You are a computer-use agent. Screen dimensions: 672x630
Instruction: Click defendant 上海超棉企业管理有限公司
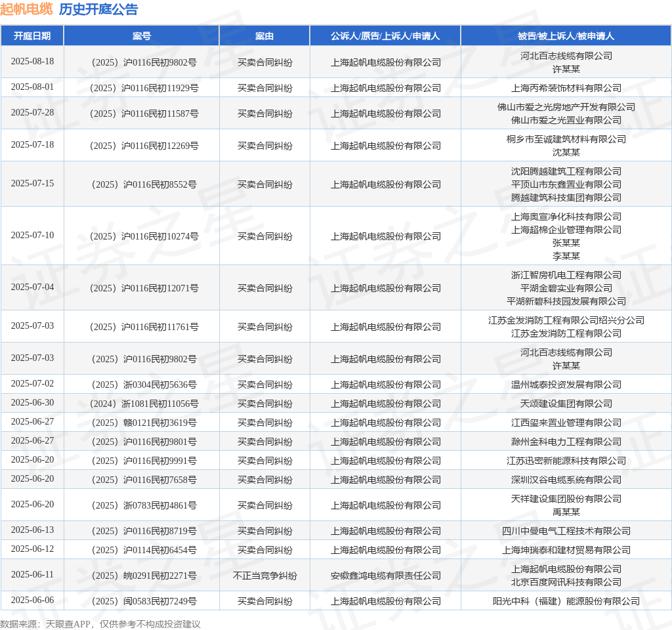[x=566, y=230]
